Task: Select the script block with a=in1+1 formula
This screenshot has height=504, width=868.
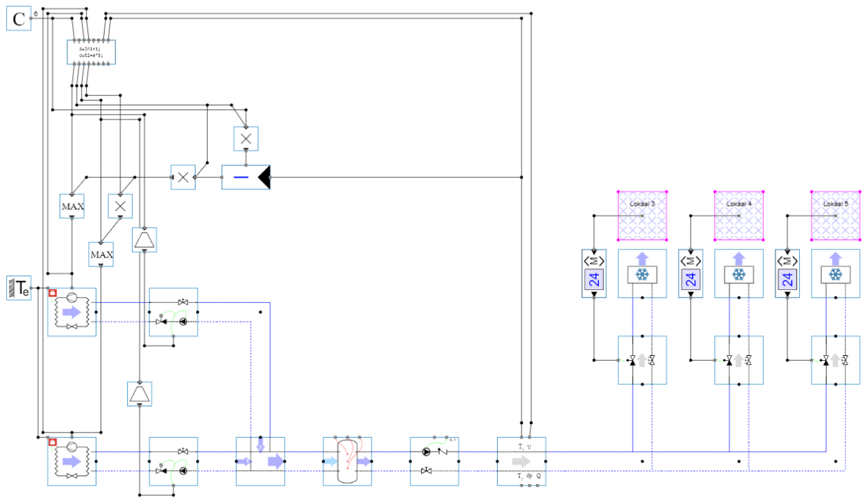Action: [x=91, y=52]
